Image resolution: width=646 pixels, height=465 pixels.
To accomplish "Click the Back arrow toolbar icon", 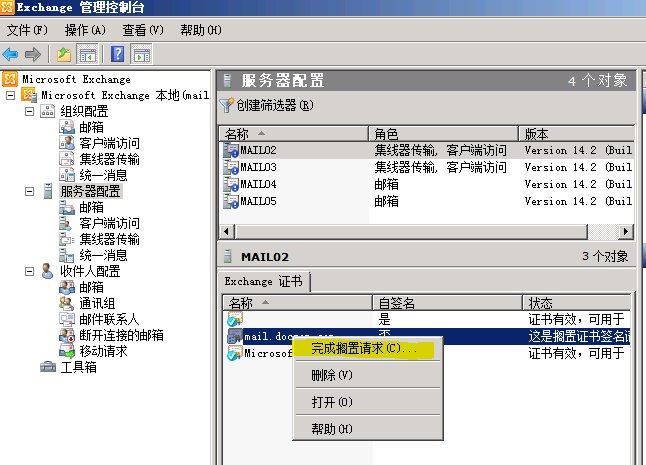I will tap(10, 54).
